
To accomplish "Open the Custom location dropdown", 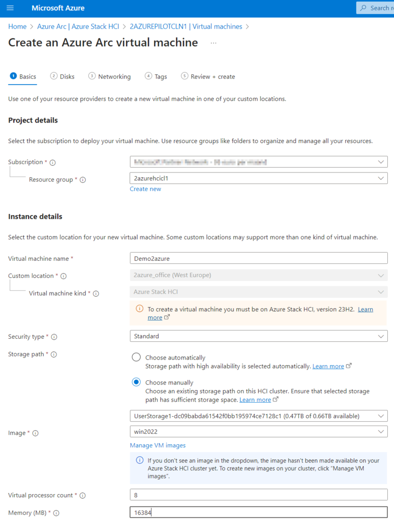I will [259, 275].
